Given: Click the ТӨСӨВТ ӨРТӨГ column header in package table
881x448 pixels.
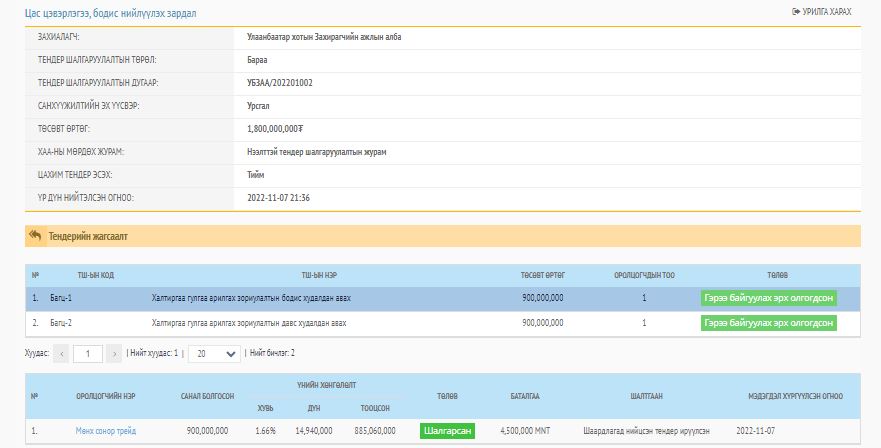Looking at the screenshot, I should tap(542, 274).
